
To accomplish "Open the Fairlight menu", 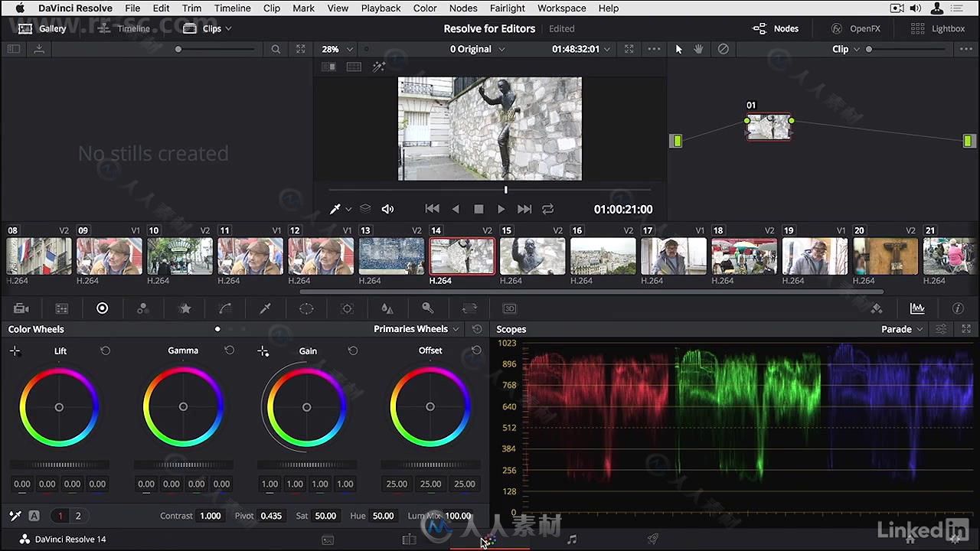I will coord(508,8).
